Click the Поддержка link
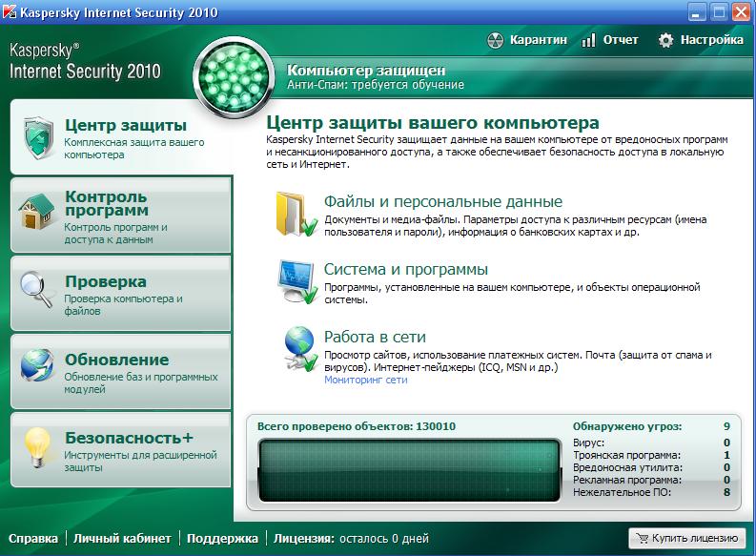The height and width of the screenshot is (556, 756). pyautogui.click(x=222, y=538)
